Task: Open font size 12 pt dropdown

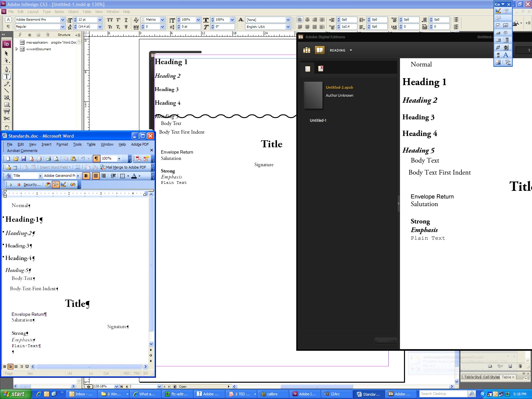Action: 100,20
